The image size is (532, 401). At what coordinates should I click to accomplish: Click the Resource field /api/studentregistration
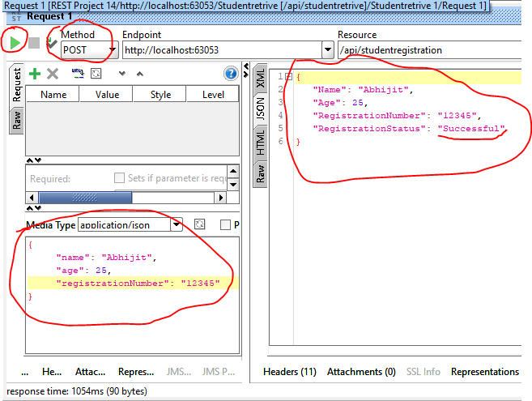pos(429,50)
